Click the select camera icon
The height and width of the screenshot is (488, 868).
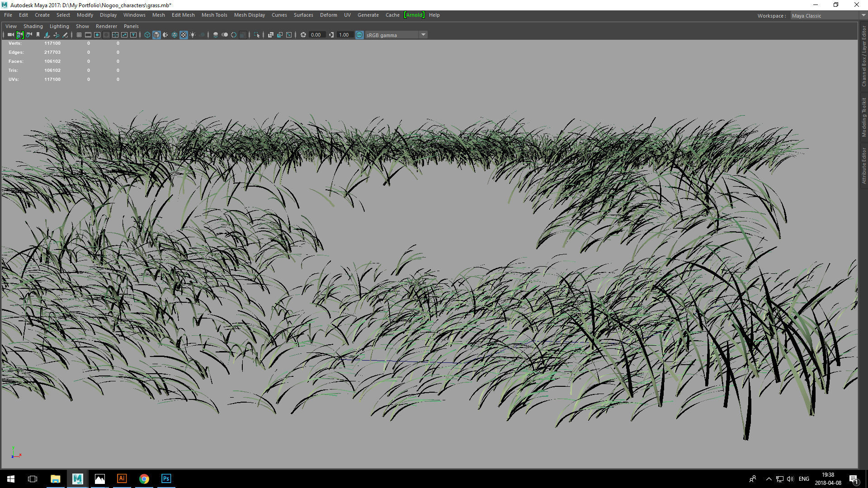tap(10, 35)
